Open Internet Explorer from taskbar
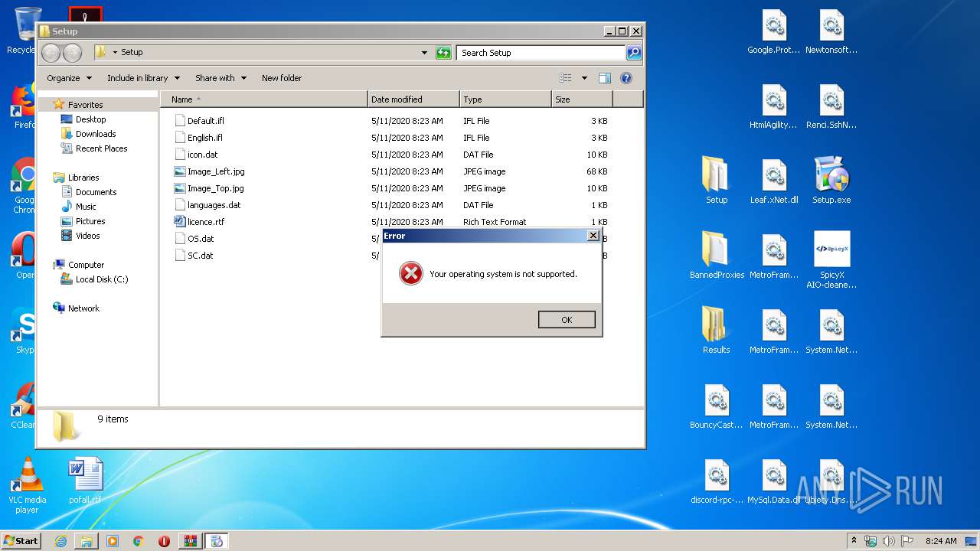The image size is (980, 551). [61, 541]
